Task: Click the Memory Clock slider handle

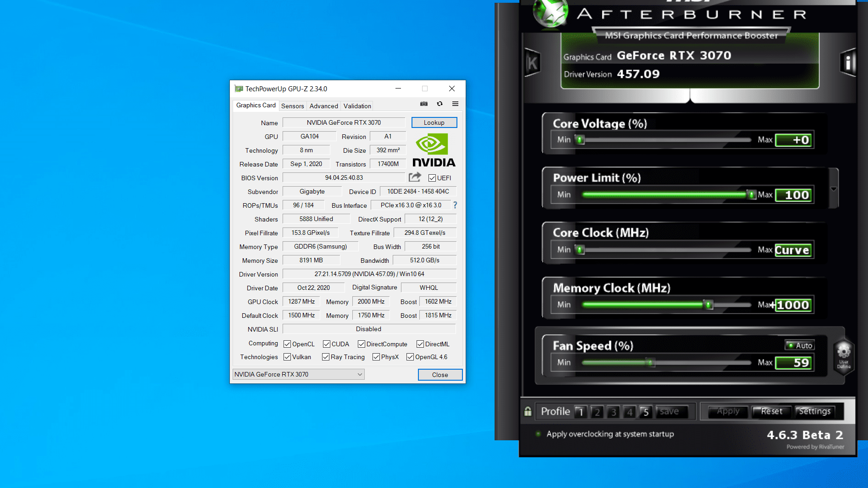Action: [x=709, y=305]
